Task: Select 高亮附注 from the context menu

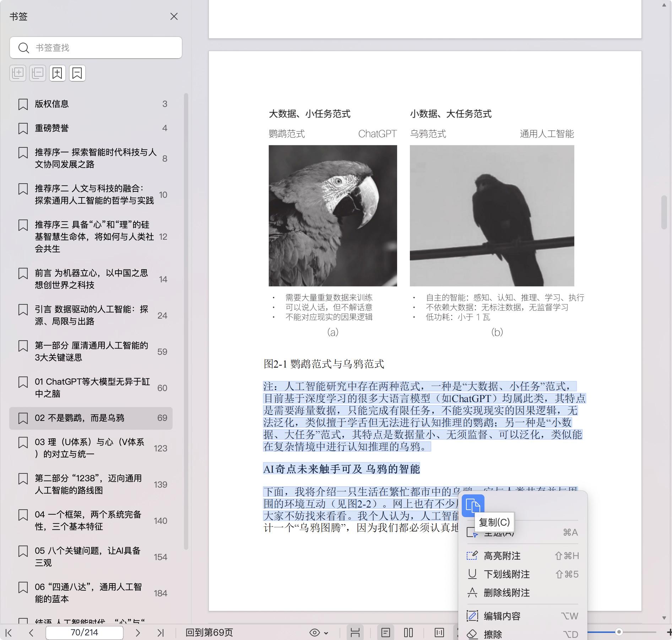Action: click(x=502, y=556)
